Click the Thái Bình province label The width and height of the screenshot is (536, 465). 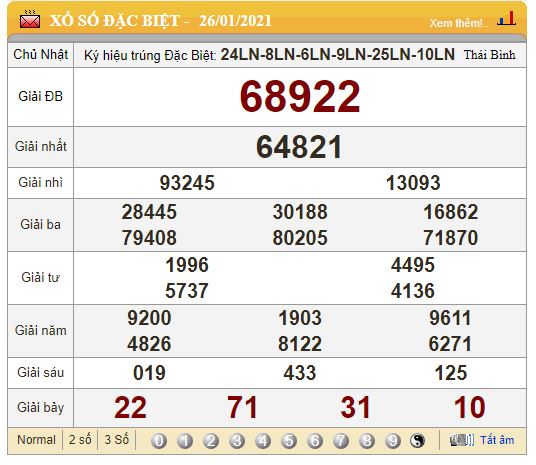click(490, 55)
